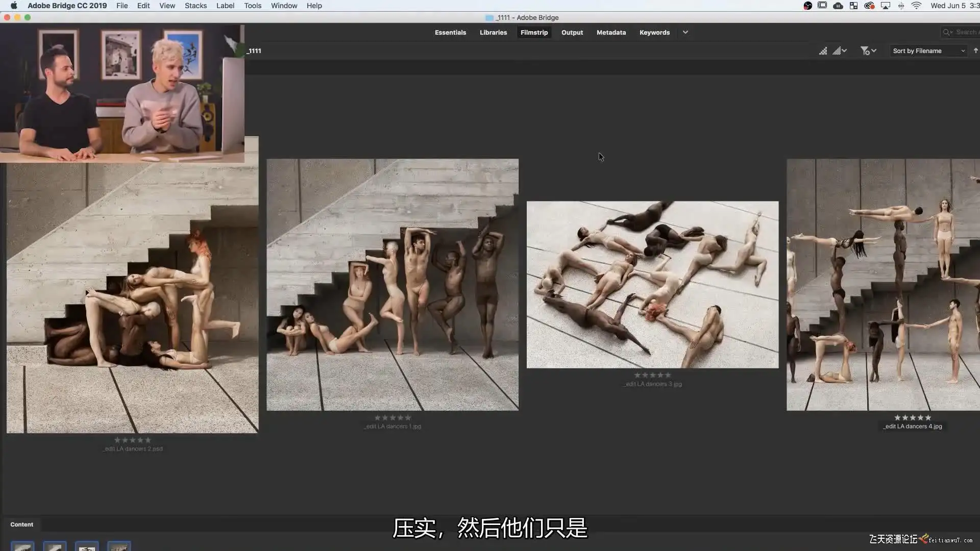Click the Content panel tab
The image size is (980, 551).
coord(21,524)
